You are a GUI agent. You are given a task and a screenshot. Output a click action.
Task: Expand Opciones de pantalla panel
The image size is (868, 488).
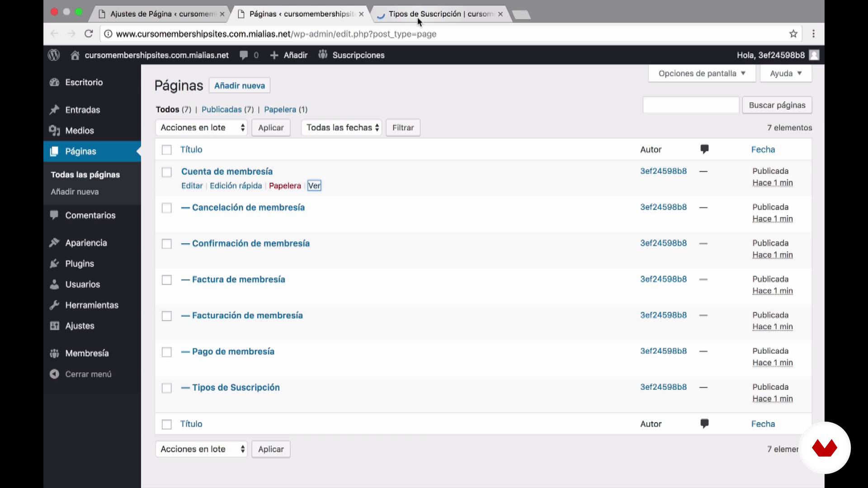pos(702,73)
